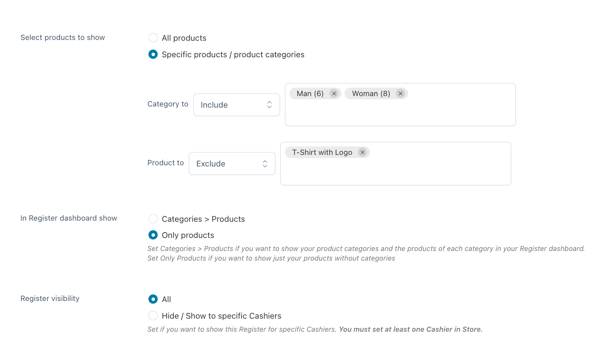Click the Exclude dropdown chevron arrows
610x364 pixels.
click(265, 164)
